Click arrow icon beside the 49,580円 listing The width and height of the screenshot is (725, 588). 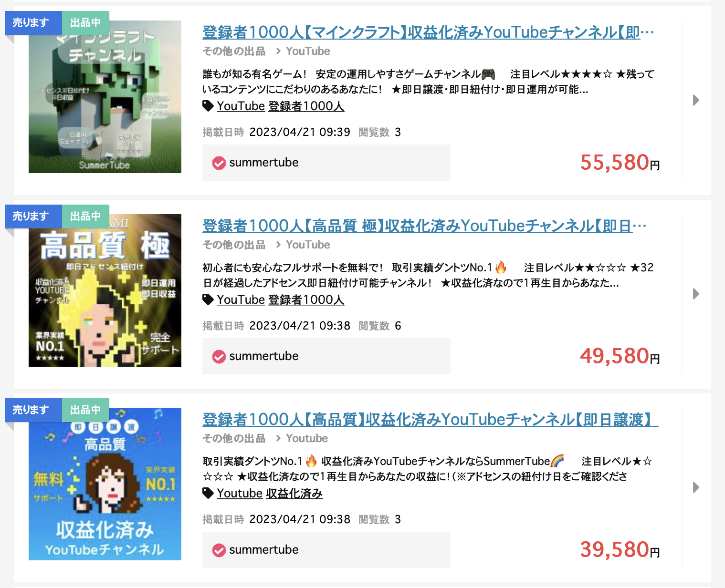point(696,294)
